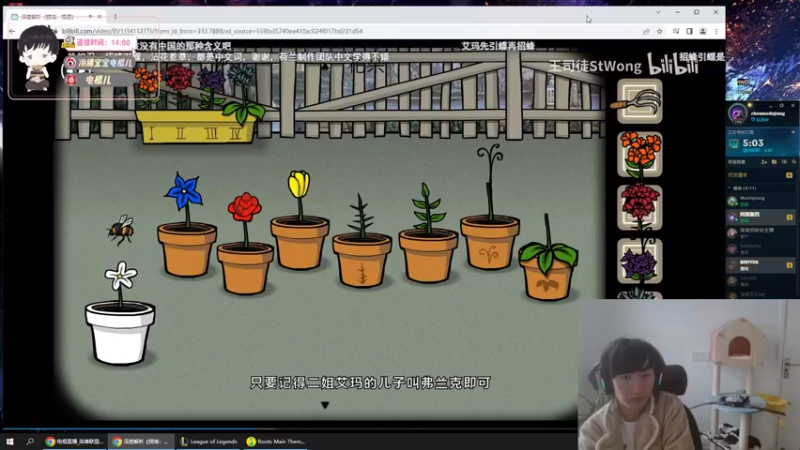Open Chrome media control icon
The width and height of the screenshot is (800, 450).
point(676,31)
